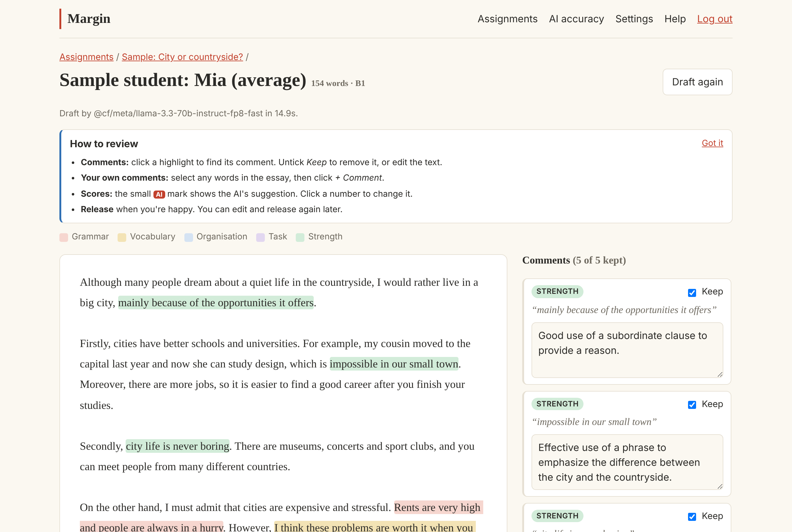Open the AI accuracy page

576,19
